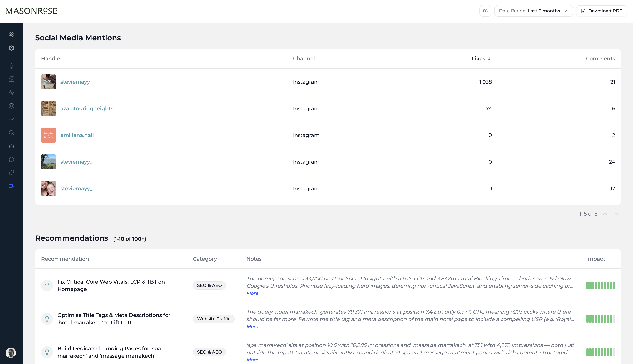Click the Download PDF button
Viewport: 633px width, 364px height.
coord(601,11)
